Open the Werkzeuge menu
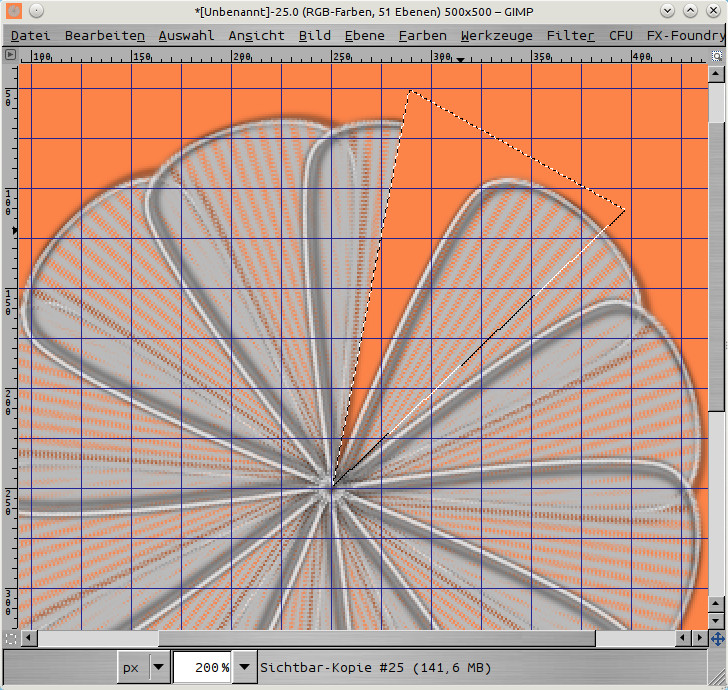The image size is (728, 690). click(x=496, y=35)
